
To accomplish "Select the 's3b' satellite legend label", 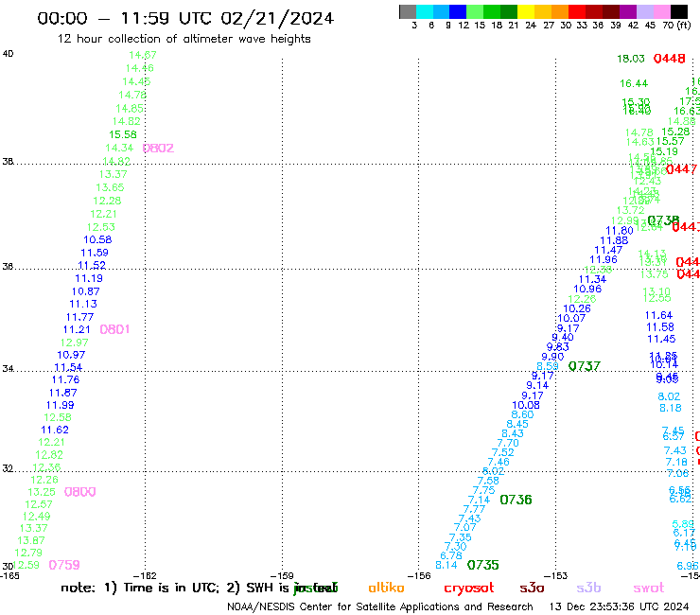I will (x=588, y=588).
